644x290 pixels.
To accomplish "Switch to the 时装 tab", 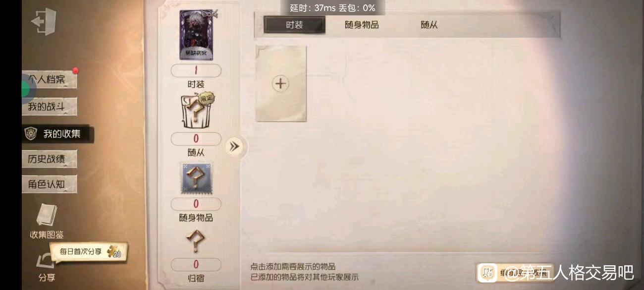I will tap(294, 25).
